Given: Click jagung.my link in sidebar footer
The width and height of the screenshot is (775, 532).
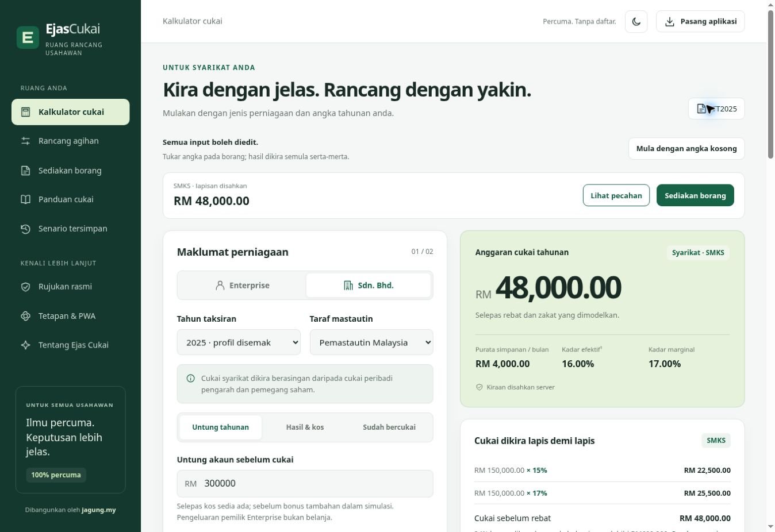Looking at the screenshot, I should tap(99, 510).
